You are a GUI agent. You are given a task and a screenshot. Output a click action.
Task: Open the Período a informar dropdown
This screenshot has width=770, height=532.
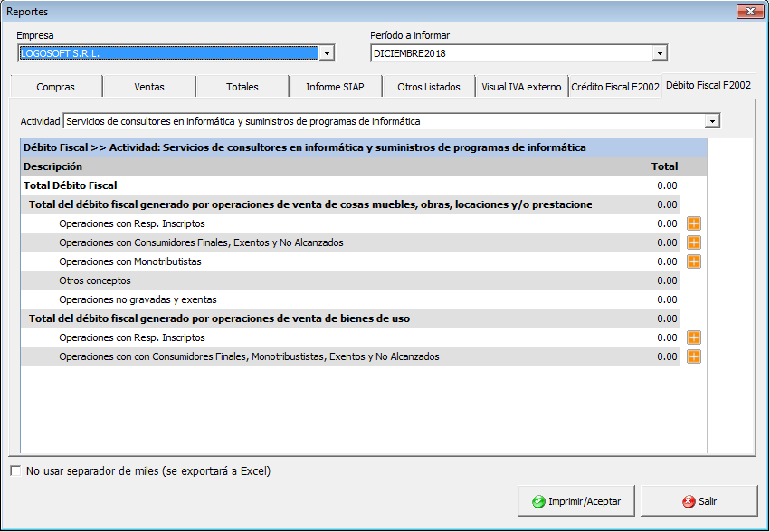point(659,53)
